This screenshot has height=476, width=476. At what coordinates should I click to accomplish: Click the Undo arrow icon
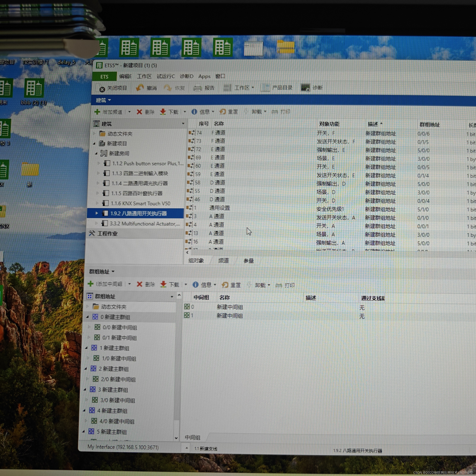pos(140,88)
